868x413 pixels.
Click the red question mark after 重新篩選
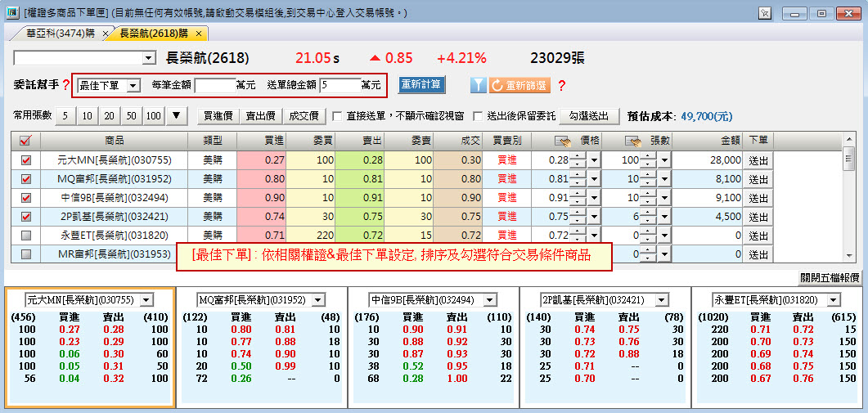pos(561,85)
